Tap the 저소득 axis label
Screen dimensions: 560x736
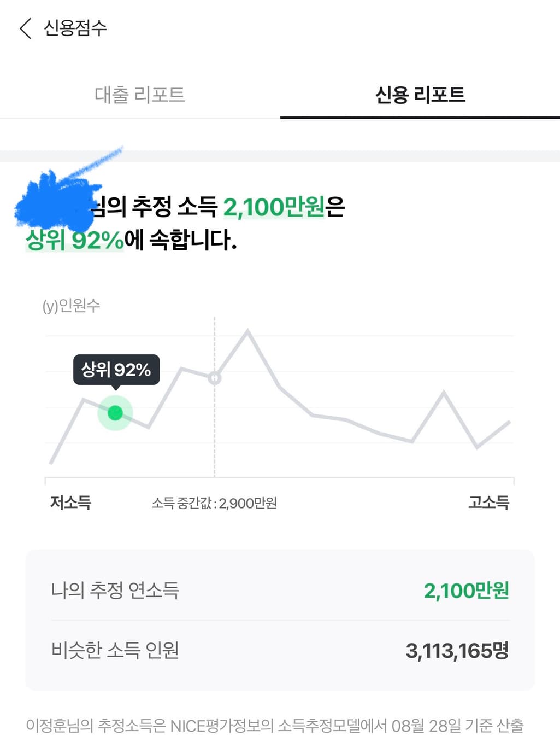click(70, 502)
